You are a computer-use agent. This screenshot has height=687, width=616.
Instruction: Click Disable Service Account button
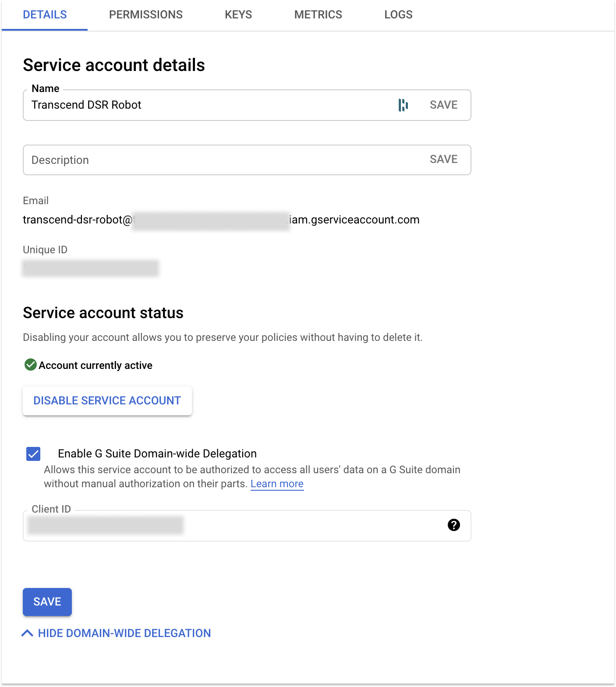pyautogui.click(x=107, y=400)
